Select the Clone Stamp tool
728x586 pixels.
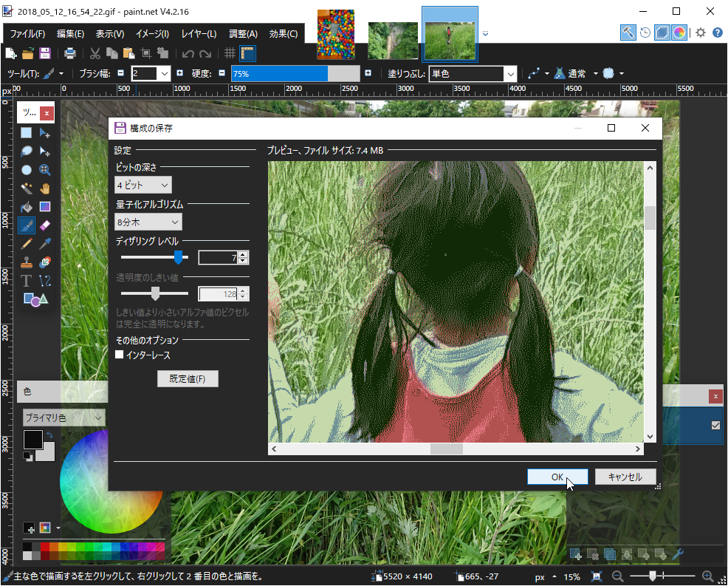tap(26, 262)
